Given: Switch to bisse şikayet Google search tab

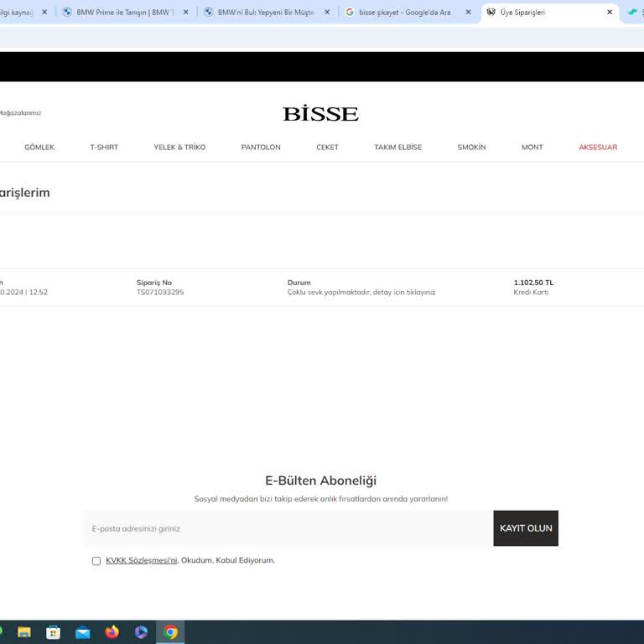Looking at the screenshot, I should [x=404, y=13].
